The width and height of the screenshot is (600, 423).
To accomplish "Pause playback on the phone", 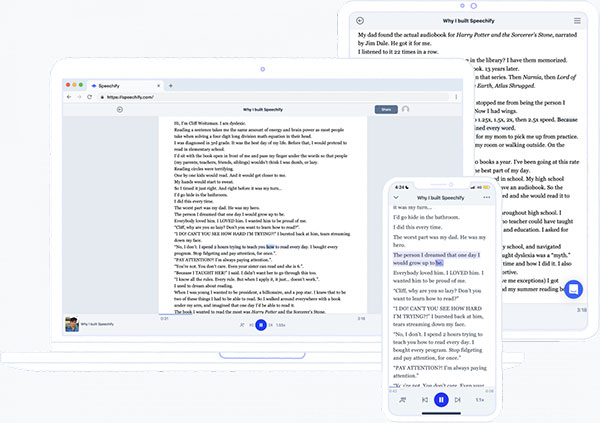I will (x=441, y=400).
